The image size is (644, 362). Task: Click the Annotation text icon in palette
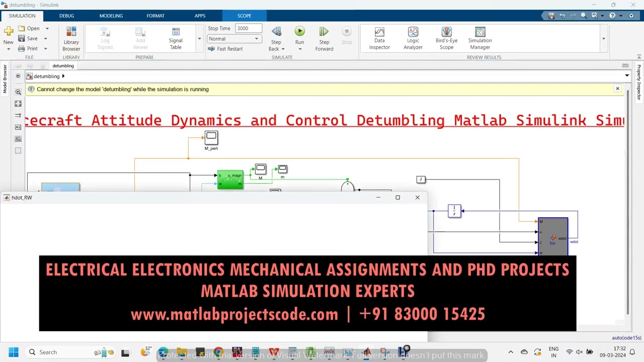[18, 127]
